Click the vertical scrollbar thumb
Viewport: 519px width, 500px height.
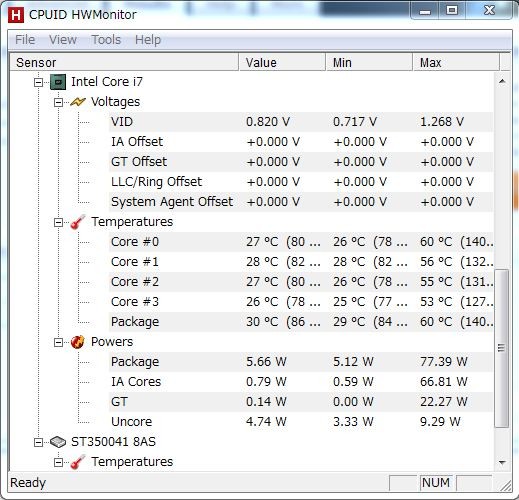(501, 348)
